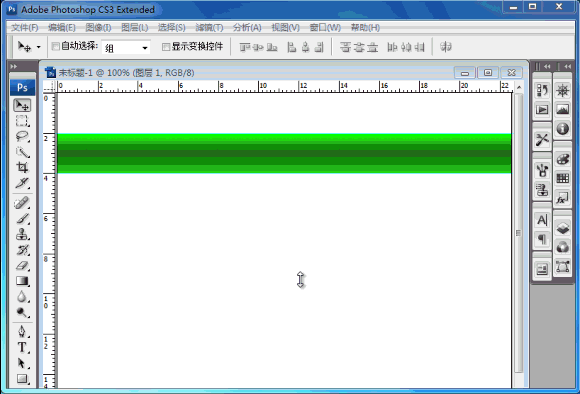The image size is (580, 394).
Task: Toggle the 显示变换控件 checkbox
Action: (x=166, y=47)
